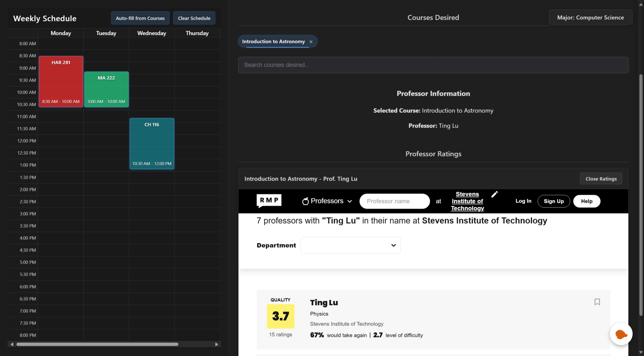The image size is (644, 356).
Task: Click the horizontal schedule scrollbar thumb
Action: pyautogui.click(x=97, y=344)
